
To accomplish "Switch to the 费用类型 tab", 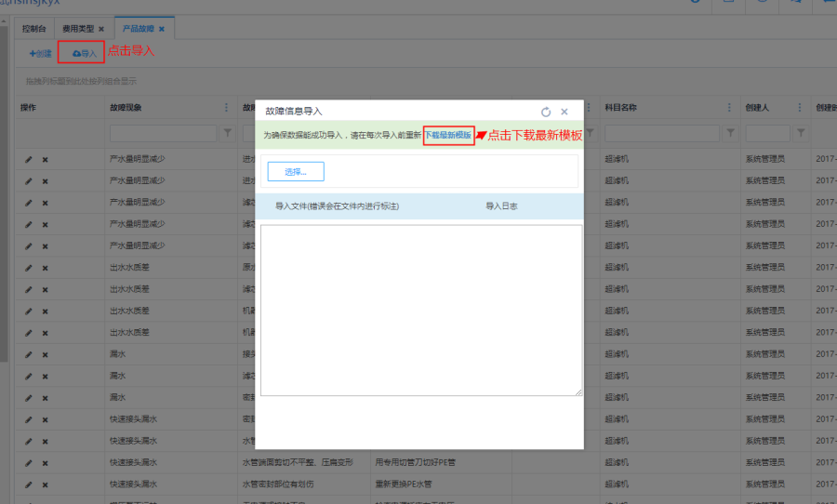I will tap(78, 29).
